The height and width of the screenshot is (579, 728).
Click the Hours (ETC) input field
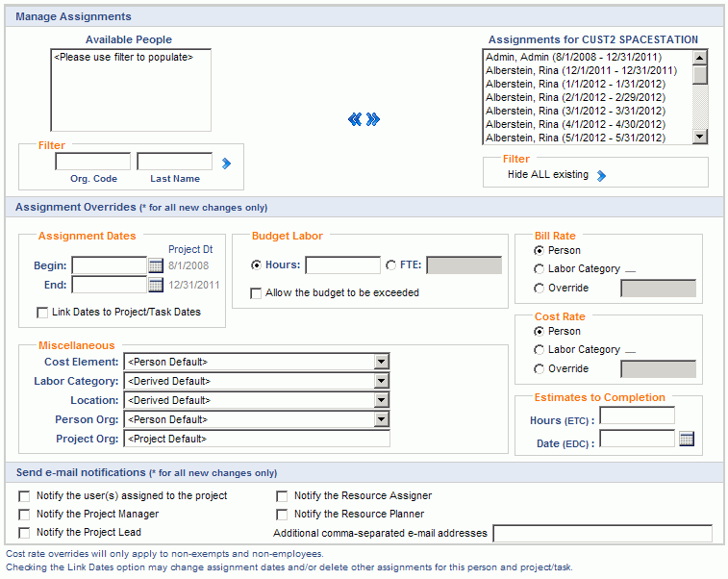click(x=637, y=415)
